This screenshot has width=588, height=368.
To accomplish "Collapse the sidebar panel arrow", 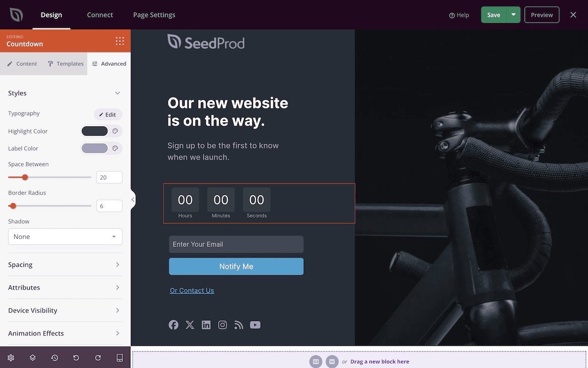I will click(133, 199).
